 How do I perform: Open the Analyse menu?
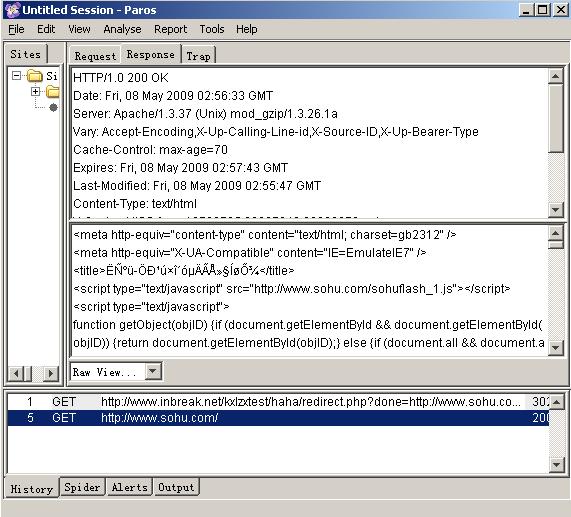[122, 29]
